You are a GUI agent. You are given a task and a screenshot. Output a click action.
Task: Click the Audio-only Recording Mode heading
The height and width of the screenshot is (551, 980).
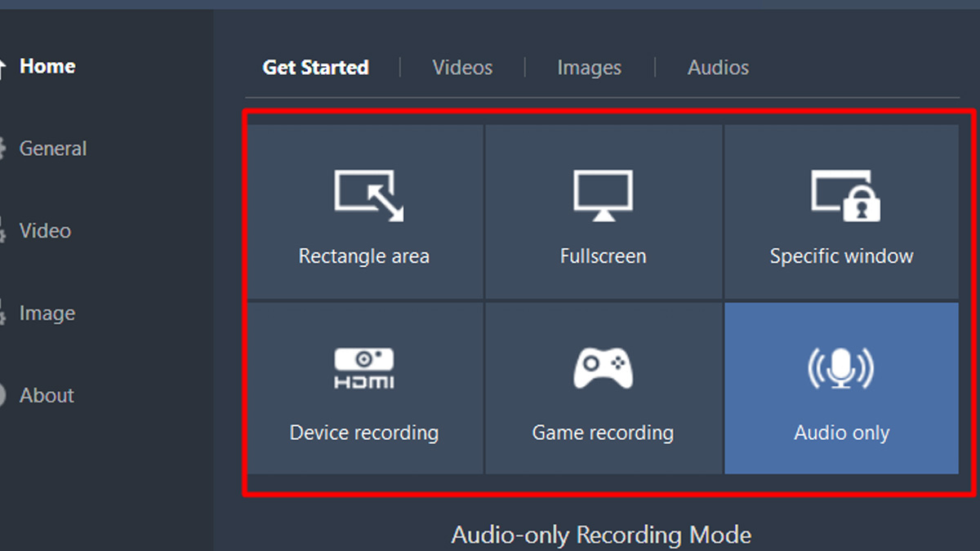pyautogui.click(x=601, y=535)
